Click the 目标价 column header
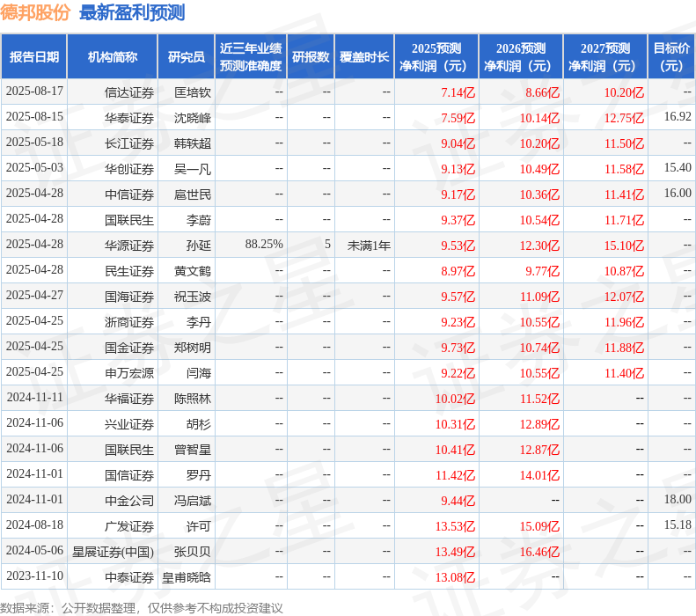The width and height of the screenshot is (696, 616). tap(671, 57)
